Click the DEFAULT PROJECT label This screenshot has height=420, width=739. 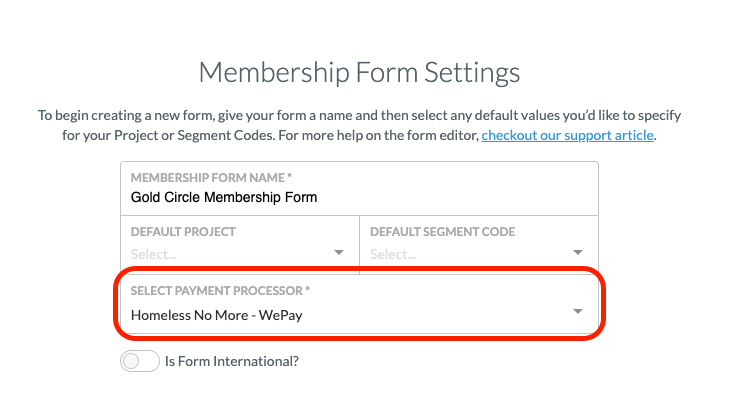(183, 232)
